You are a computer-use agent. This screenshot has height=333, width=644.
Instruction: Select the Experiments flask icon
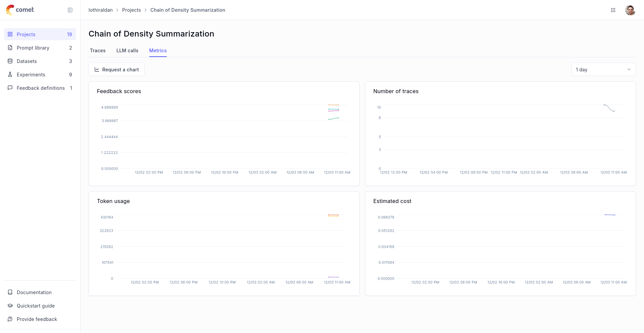pyautogui.click(x=10, y=74)
